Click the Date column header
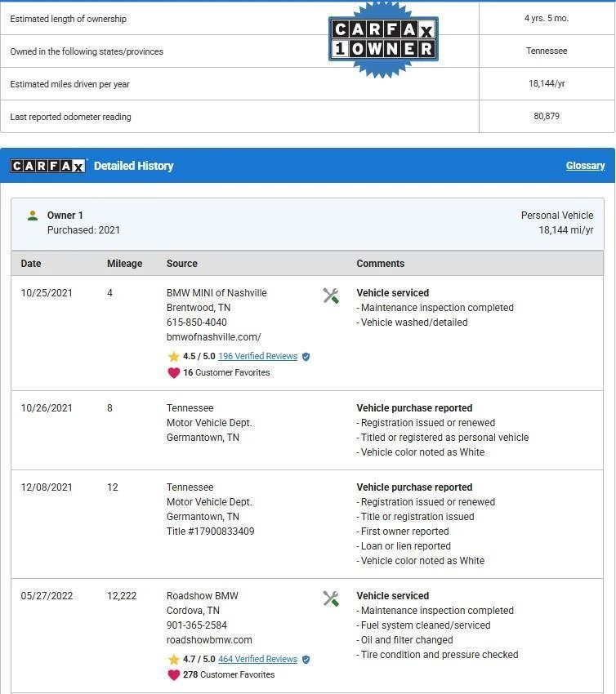This screenshot has width=616, height=694. pos(31,264)
